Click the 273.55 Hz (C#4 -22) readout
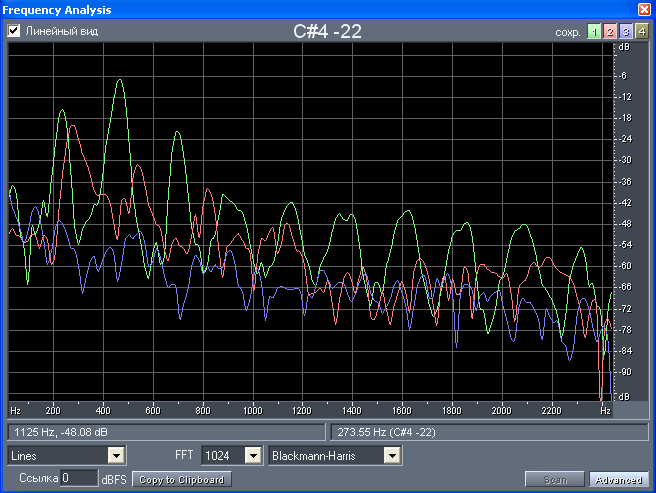This screenshot has width=656, height=493. click(x=489, y=432)
